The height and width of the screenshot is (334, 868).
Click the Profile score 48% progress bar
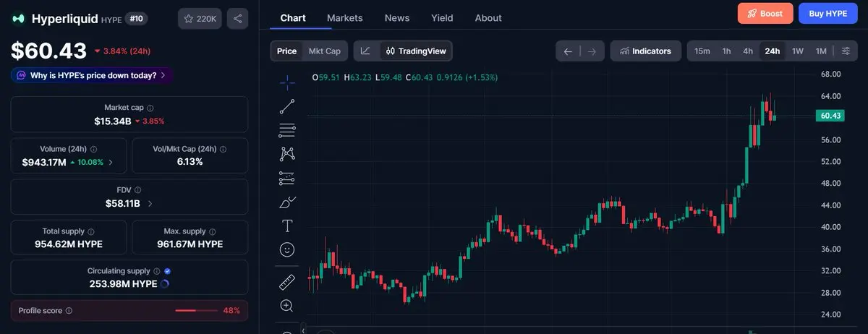pyautogui.click(x=197, y=311)
